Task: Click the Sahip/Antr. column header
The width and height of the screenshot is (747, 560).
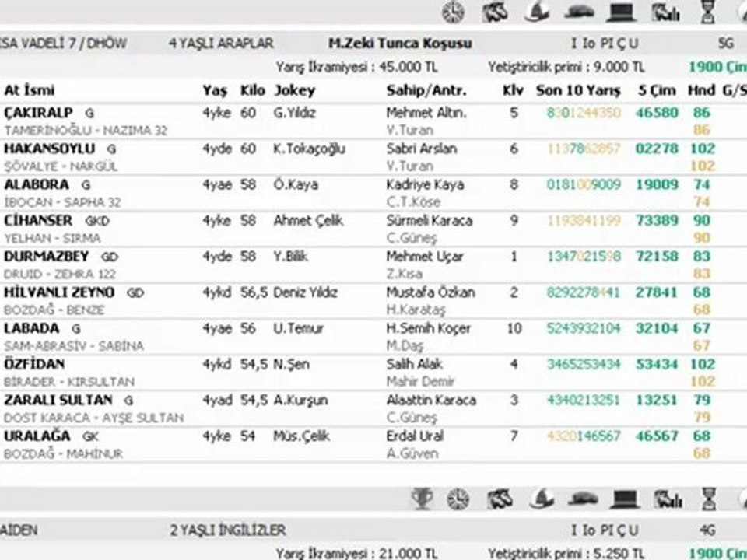Action: [x=426, y=90]
